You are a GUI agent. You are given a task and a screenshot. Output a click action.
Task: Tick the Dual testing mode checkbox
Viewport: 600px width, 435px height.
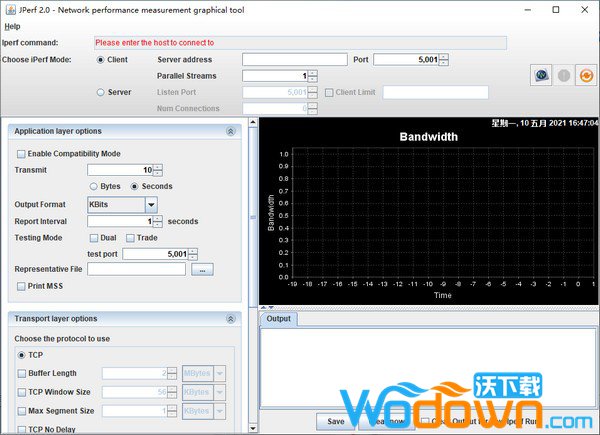[x=95, y=238]
